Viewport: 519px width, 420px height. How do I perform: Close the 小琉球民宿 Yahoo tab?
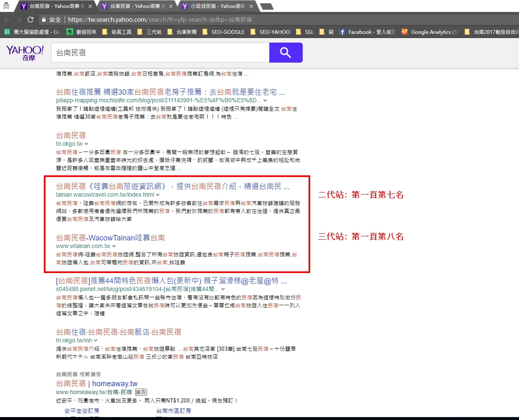pos(251,6)
